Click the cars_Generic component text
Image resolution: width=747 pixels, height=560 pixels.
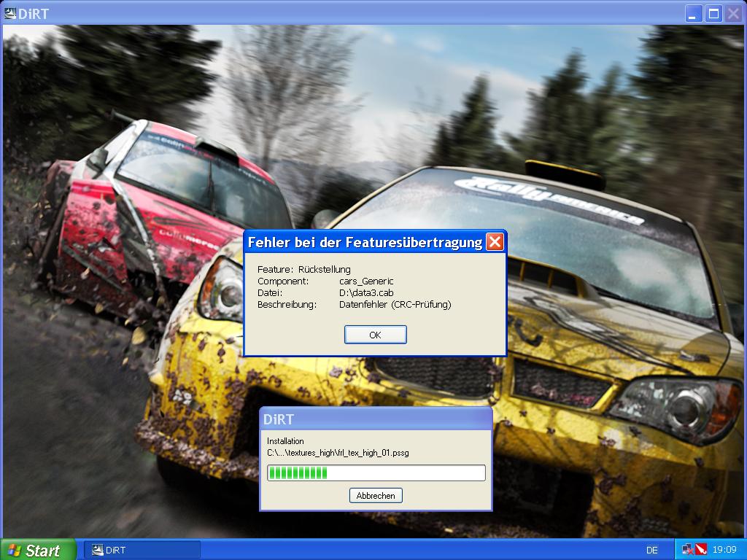[366, 281]
